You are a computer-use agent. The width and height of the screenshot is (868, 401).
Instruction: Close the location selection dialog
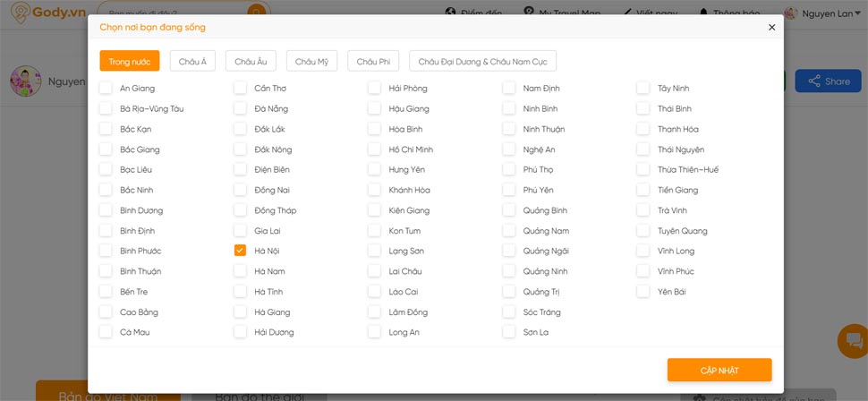pyautogui.click(x=772, y=28)
